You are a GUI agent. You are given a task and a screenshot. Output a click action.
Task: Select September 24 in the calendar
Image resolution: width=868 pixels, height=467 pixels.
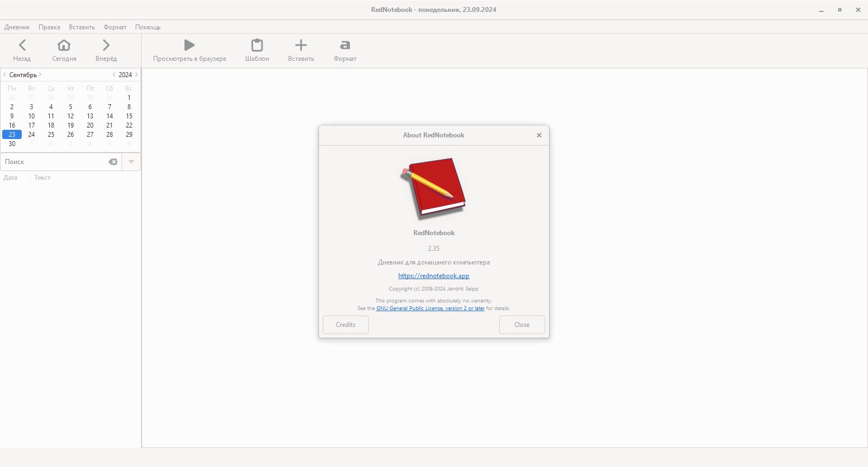(31, 135)
